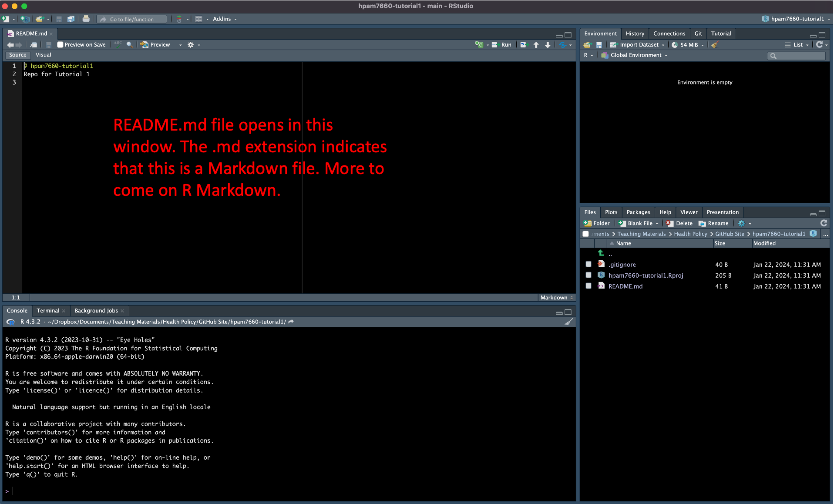Screen dimensions: 834x504
Task: Open the Git tab
Action: (698, 34)
